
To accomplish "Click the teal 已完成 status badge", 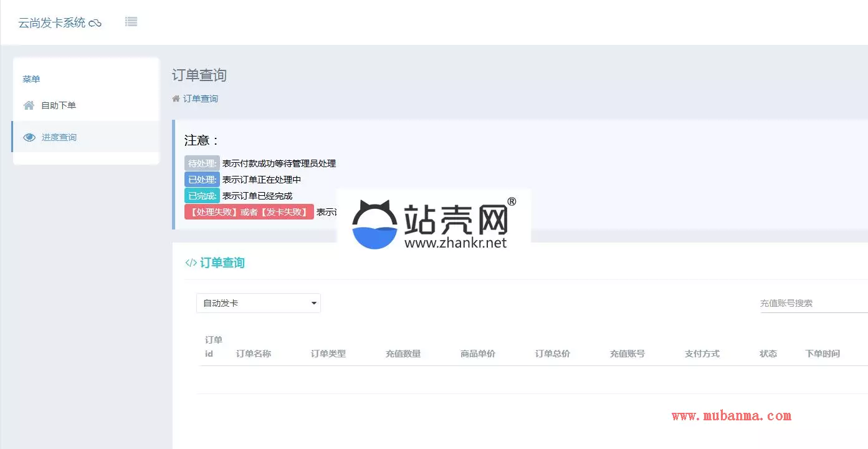I will [x=202, y=196].
